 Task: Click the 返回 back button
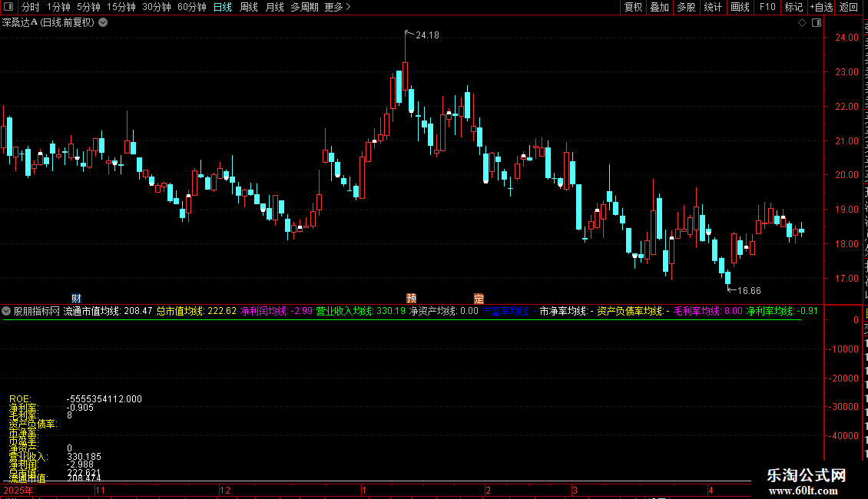(848, 7)
